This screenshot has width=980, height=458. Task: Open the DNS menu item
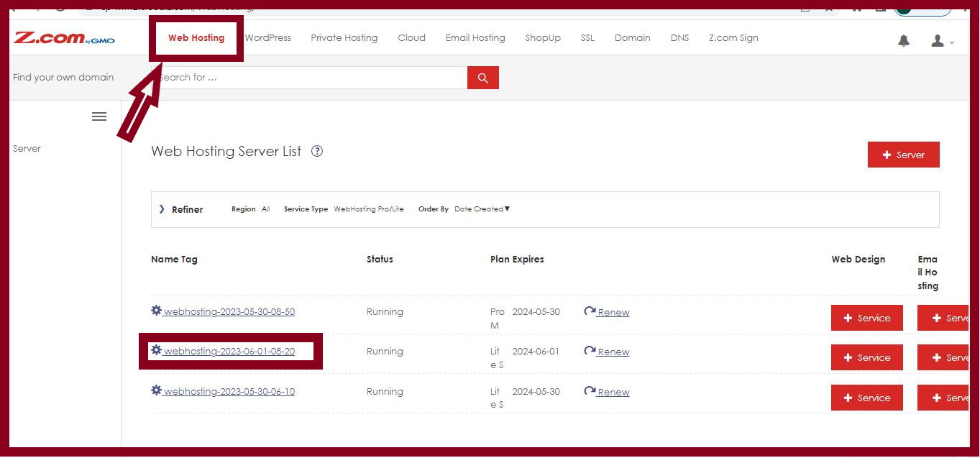pos(679,37)
